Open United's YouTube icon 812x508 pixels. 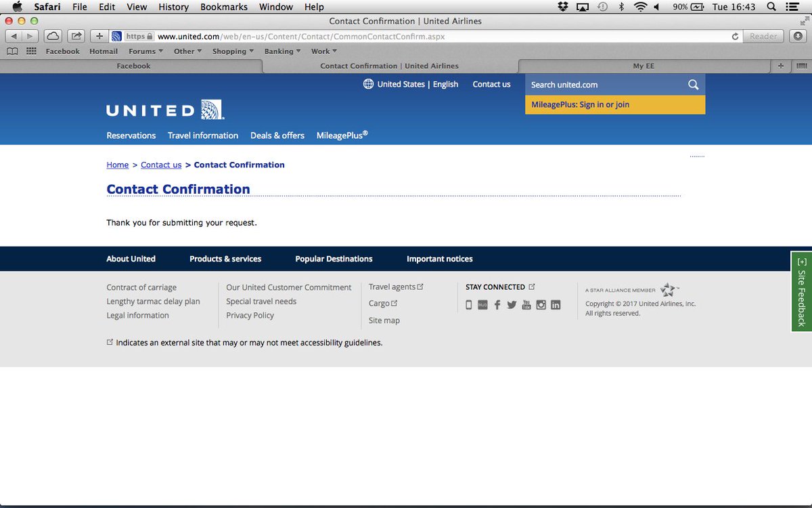click(x=526, y=305)
